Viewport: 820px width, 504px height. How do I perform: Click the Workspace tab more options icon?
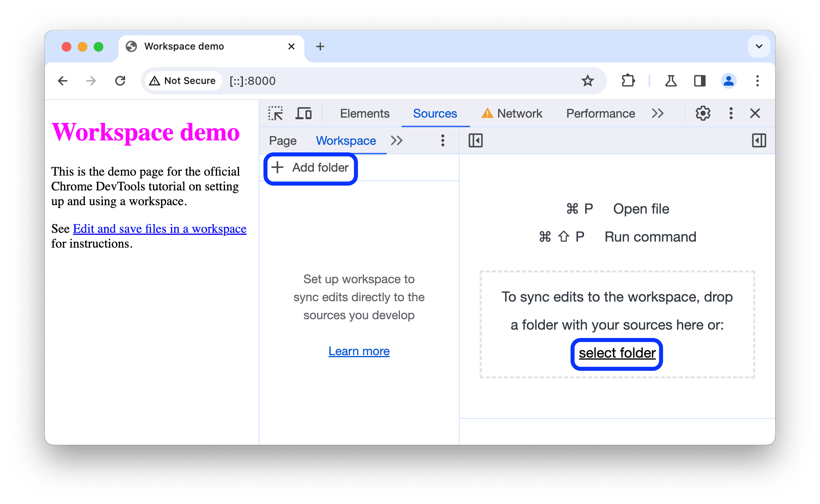pos(444,140)
